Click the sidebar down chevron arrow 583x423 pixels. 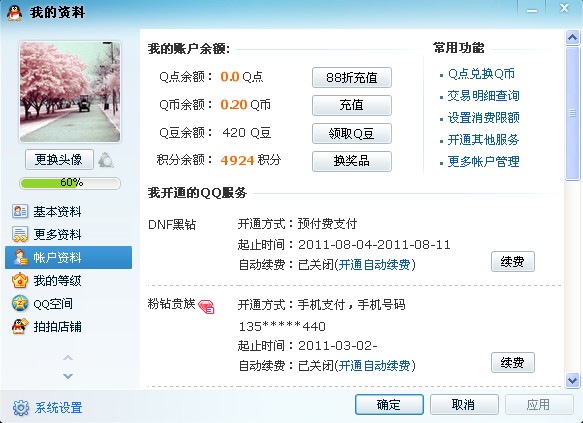click(x=68, y=376)
